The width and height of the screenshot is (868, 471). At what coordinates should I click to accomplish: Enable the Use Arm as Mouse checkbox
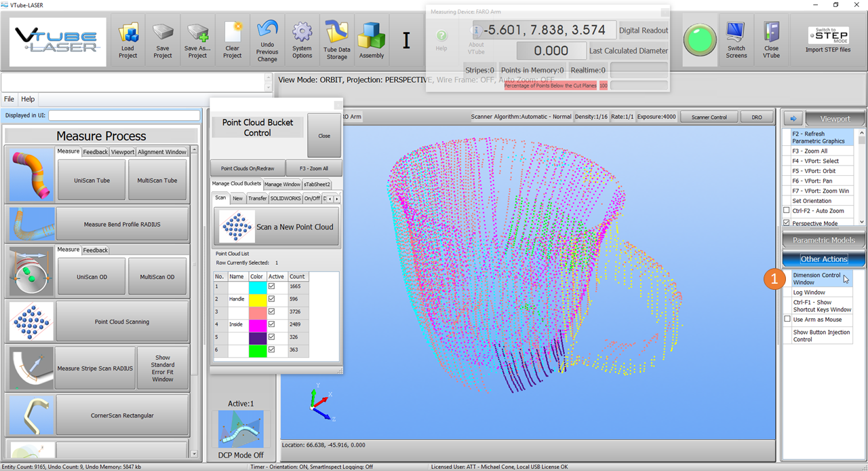[787, 319]
